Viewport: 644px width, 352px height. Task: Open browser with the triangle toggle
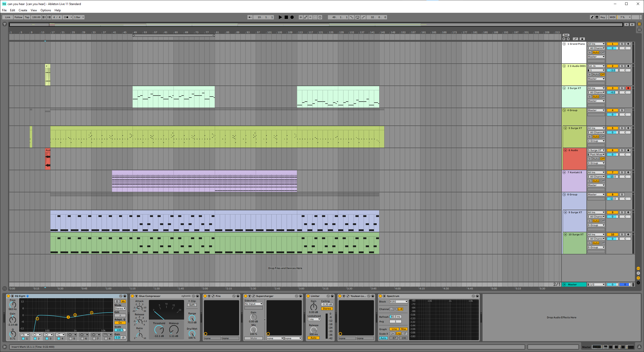[x=5, y=24]
